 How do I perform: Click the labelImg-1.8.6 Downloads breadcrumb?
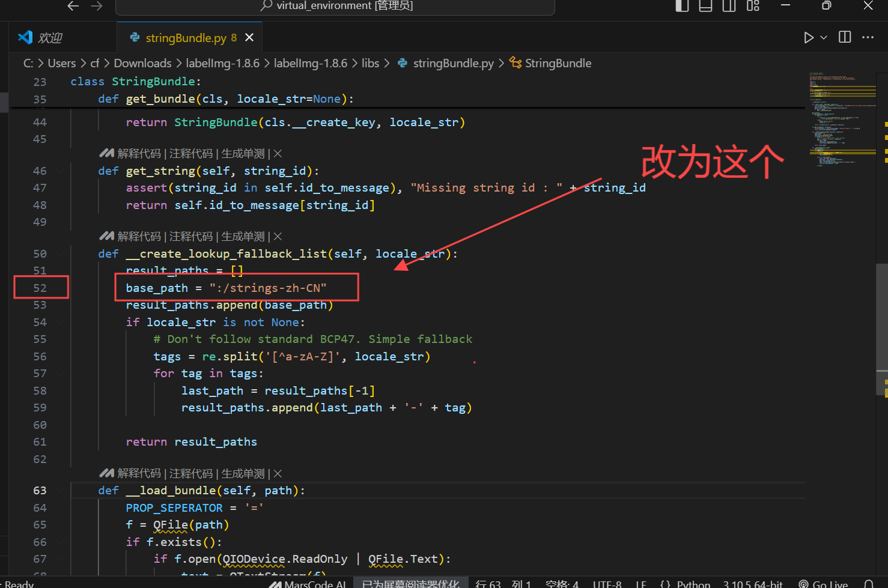223,63
